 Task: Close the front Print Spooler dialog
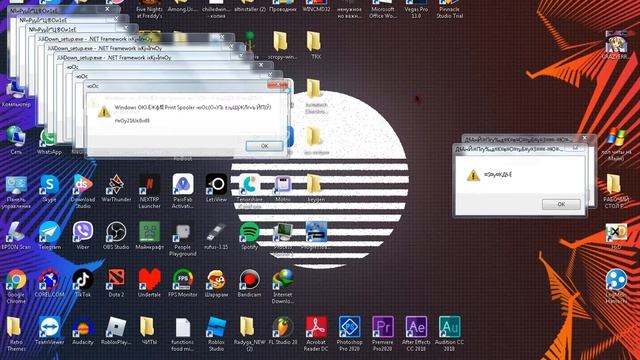tap(278, 84)
